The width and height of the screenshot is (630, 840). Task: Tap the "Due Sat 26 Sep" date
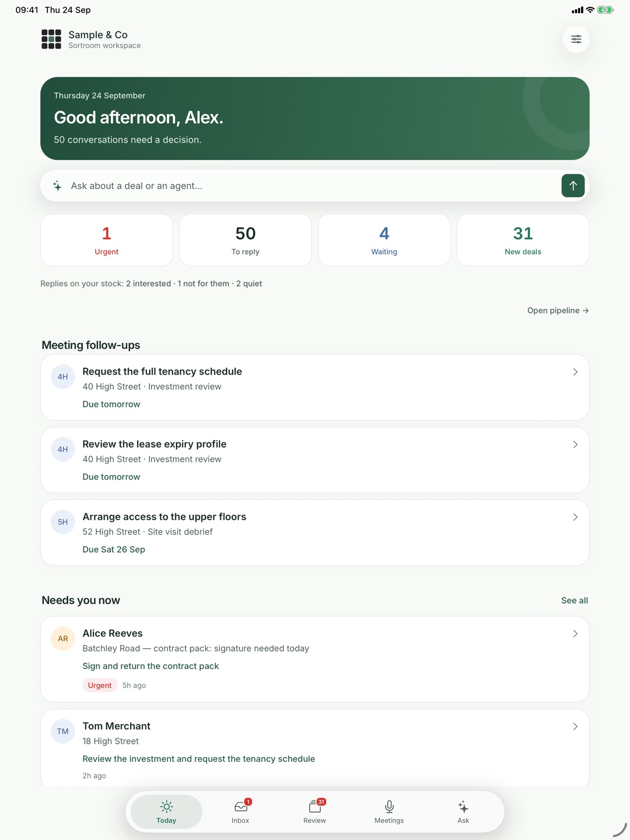tap(114, 549)
